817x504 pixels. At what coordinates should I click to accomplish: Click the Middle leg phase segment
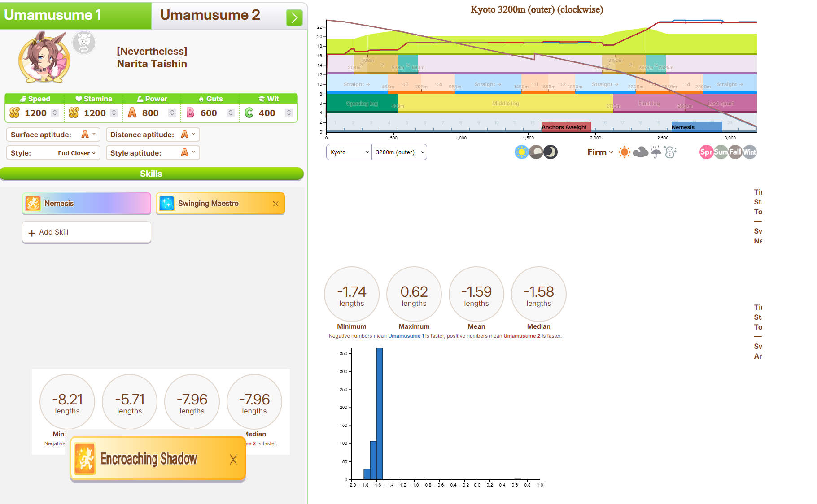506,104
